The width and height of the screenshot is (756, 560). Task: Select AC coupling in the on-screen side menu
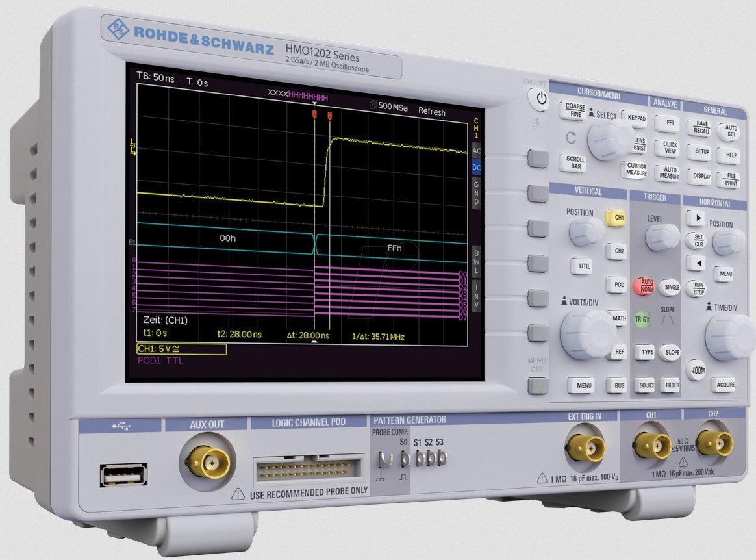(x=477, y=151)
